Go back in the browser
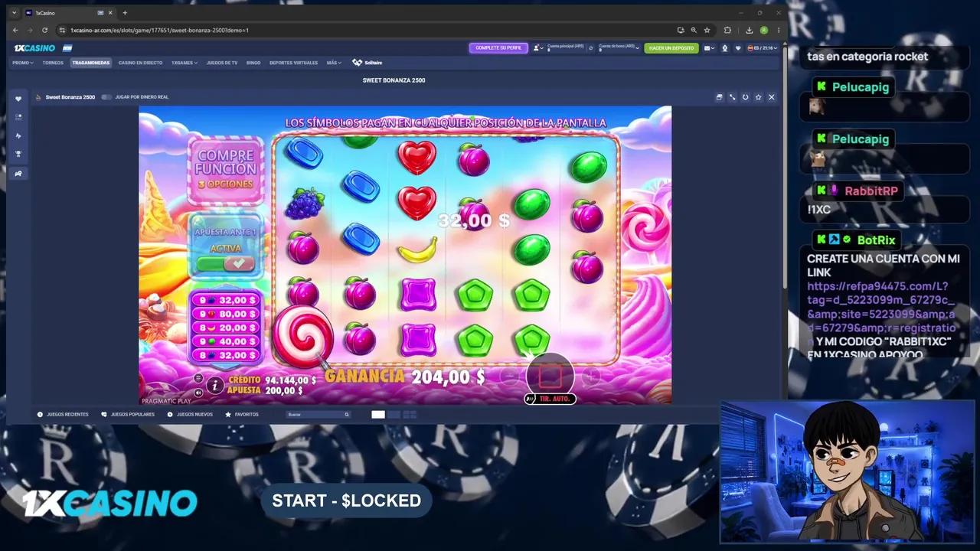The height and width of the screenshot is (551, 980). click(x=15, y=30)
